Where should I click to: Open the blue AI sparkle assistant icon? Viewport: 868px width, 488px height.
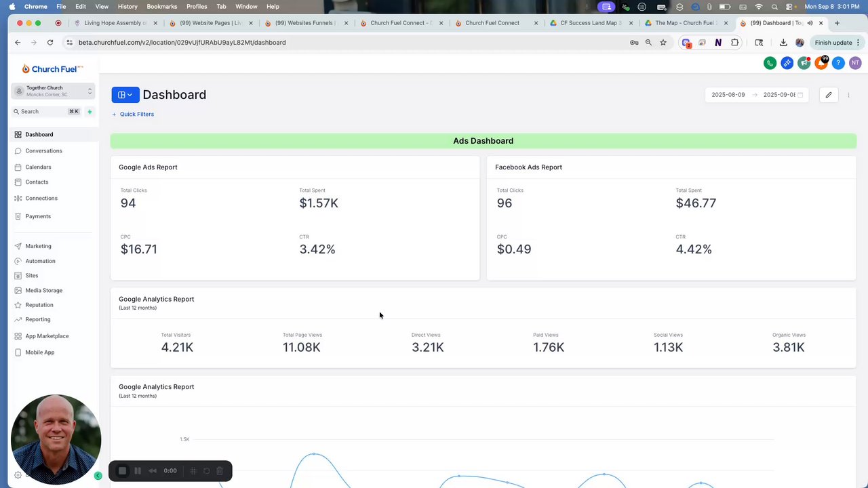787,63
